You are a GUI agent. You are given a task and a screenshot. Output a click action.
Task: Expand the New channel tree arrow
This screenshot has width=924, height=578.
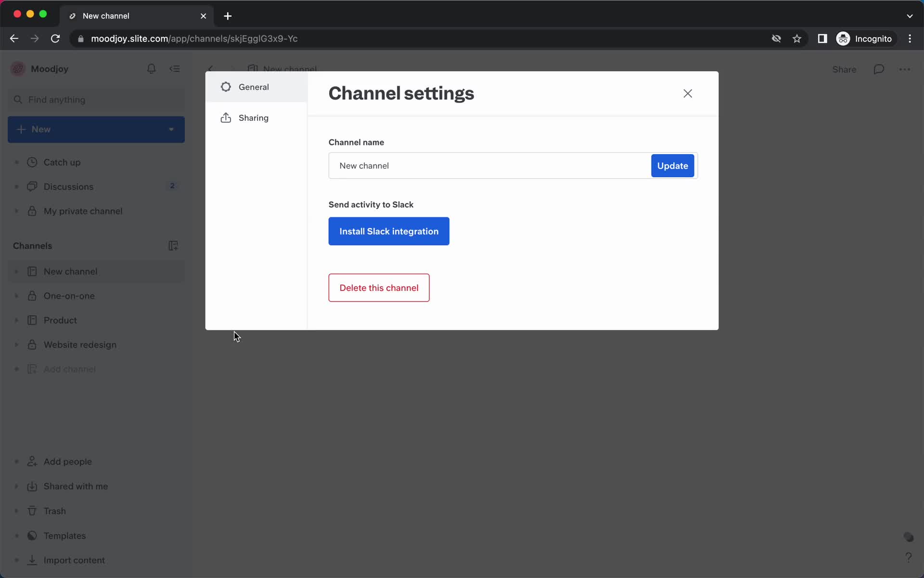[x=16, y=272]
